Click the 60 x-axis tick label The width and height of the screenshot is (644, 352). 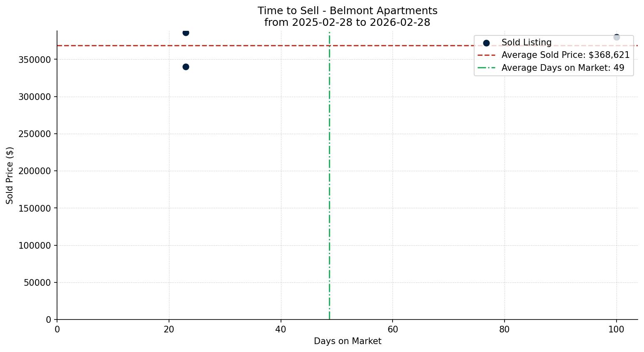tap(393, 330)
